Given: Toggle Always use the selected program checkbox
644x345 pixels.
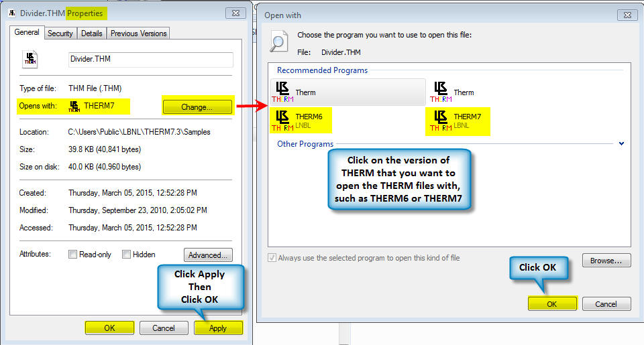Looking at the screenshot, I should [x=272, y=258].
